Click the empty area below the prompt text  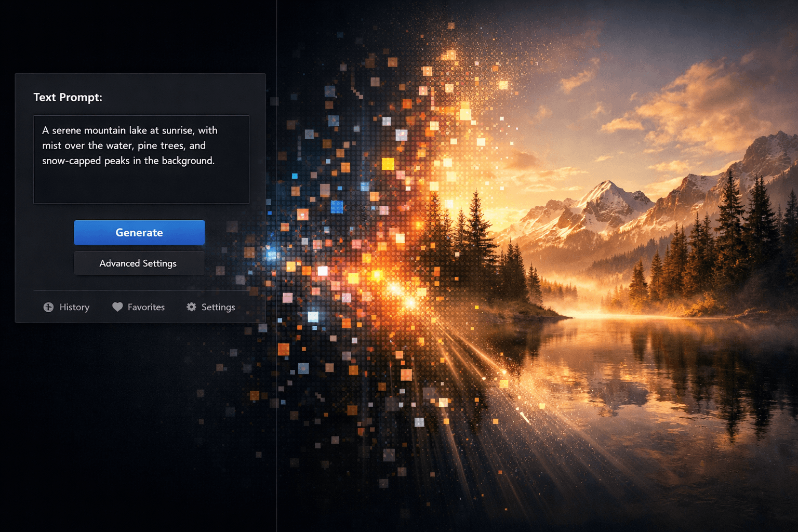(141, 186)
